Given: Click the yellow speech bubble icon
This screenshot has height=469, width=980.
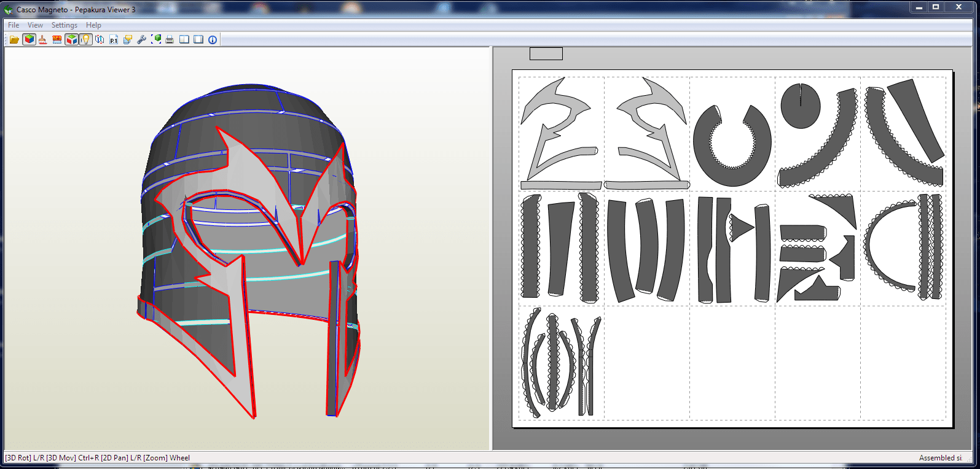Looking at the screenshot, I should pos(128,40).
